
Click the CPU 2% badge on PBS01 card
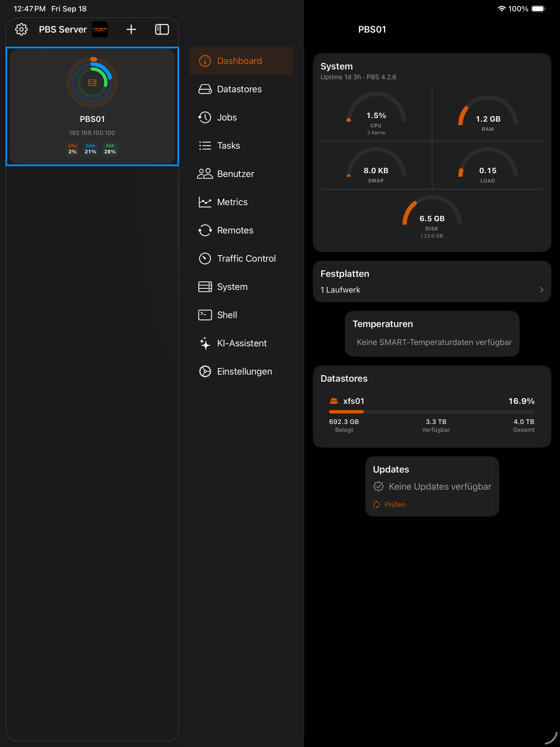(72, 149)
